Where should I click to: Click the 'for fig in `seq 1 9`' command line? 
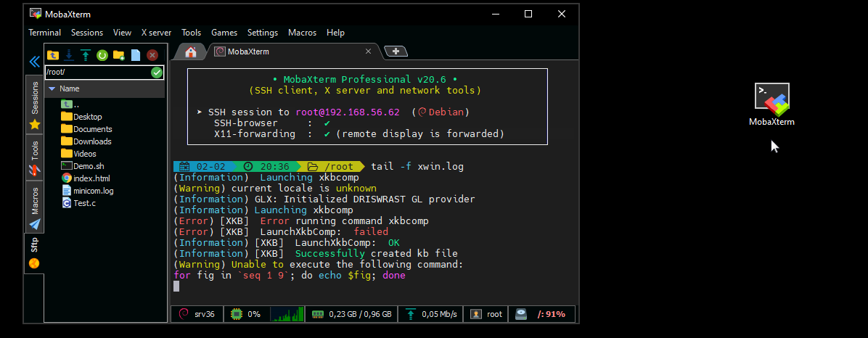pyautogui.click(x=290, y=275)
